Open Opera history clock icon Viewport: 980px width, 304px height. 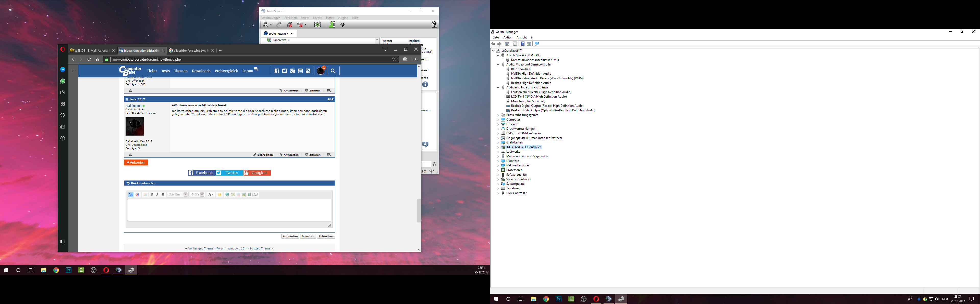[x=63, y=138]
